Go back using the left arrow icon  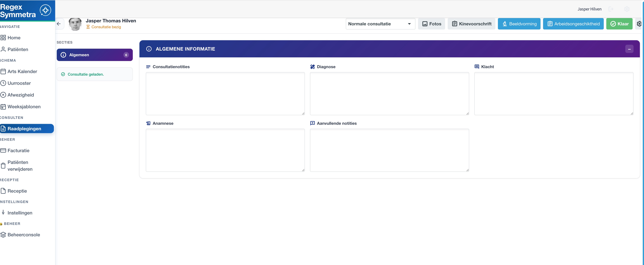(59, 24)
